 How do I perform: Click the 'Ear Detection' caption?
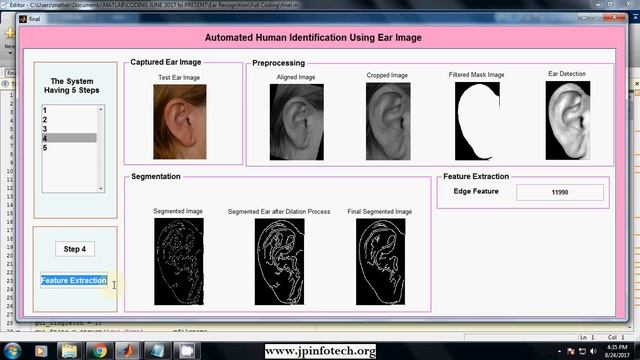pyautogui.click(x=567, y=74)
